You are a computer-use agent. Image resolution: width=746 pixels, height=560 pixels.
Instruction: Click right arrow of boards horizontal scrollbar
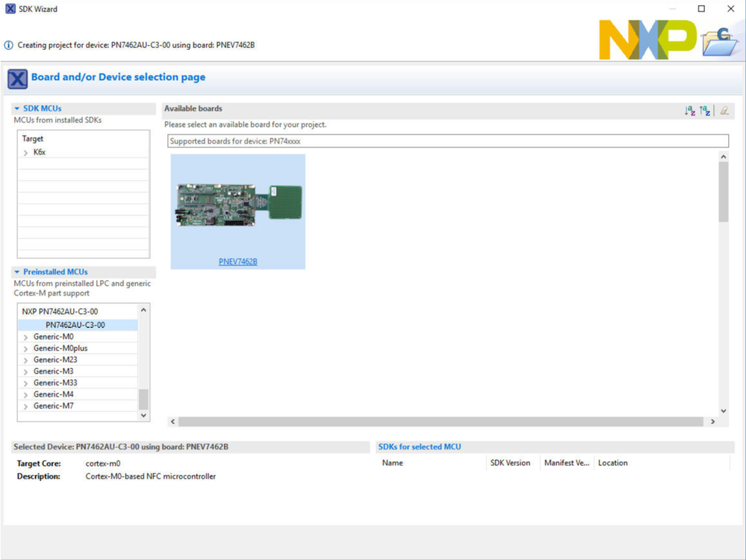(712, 422)
